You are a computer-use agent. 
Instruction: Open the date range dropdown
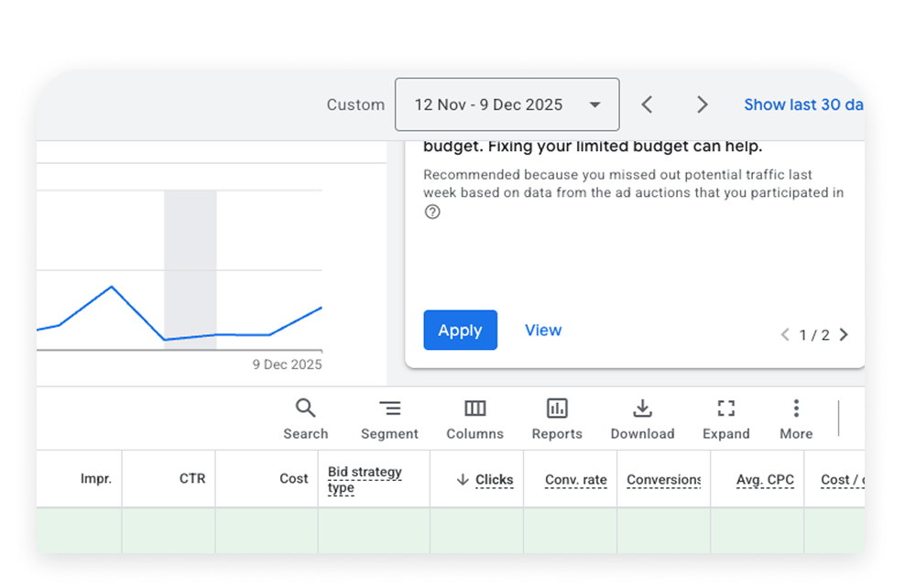[x=507, y=104]
